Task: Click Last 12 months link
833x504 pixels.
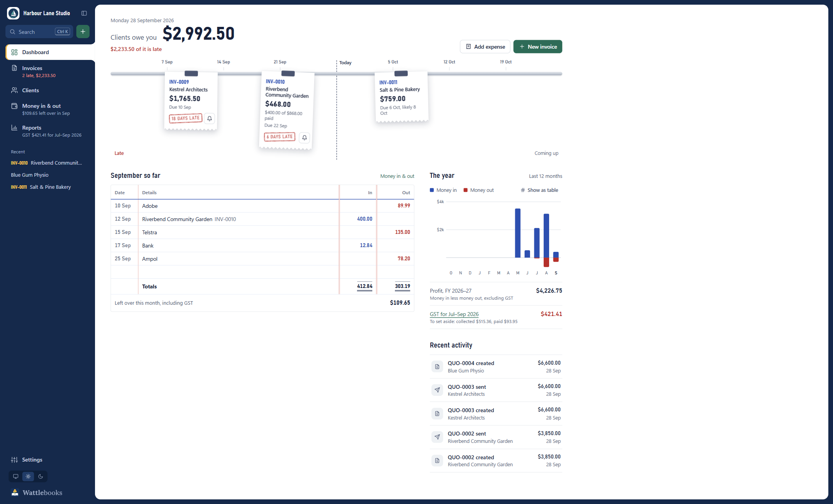Action: tap(545, 176)
